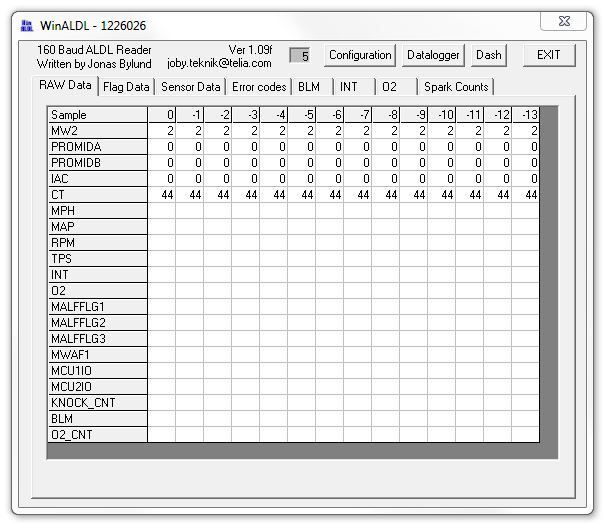Click the EXIT button

[x=549, y=55]
